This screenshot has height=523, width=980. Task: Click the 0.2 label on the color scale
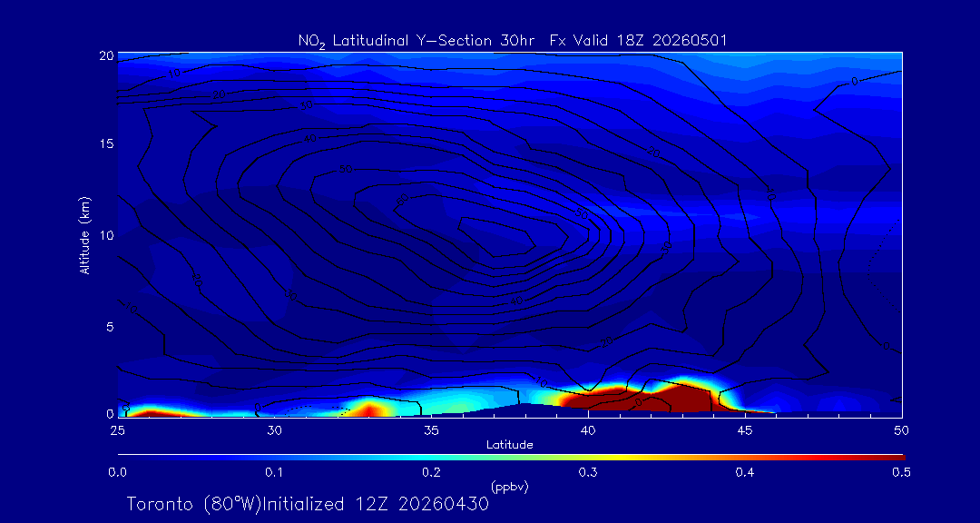point(431,472)
